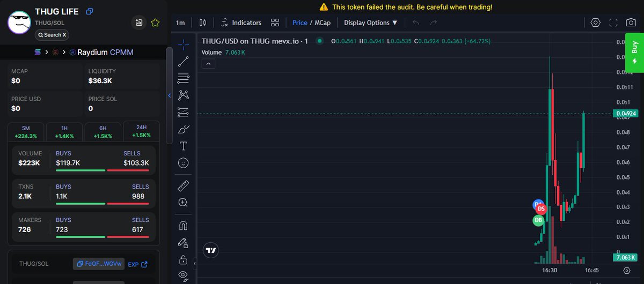
Task: Open the chart stats icon beside the star
Action: tap(139, 23)
